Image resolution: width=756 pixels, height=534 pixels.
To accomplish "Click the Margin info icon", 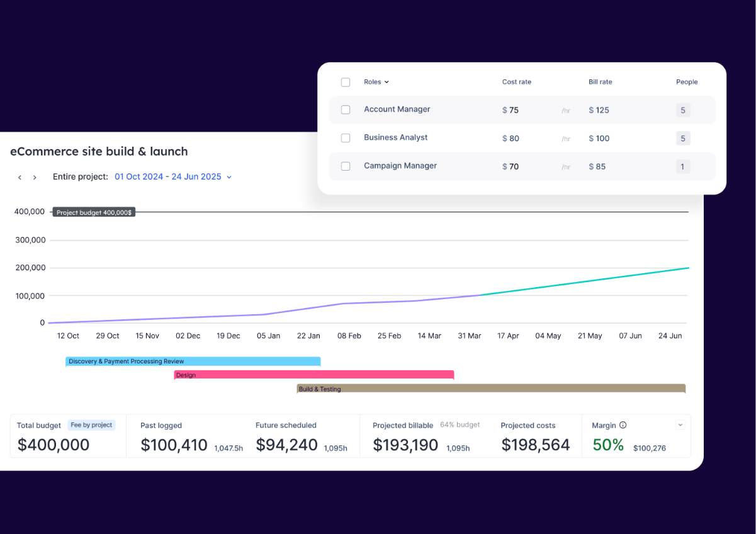I will pos(624,425).
